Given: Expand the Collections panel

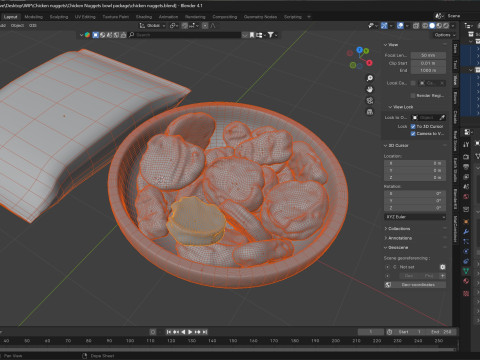Looking at the screenshot, I should click(x=397, y=229).
